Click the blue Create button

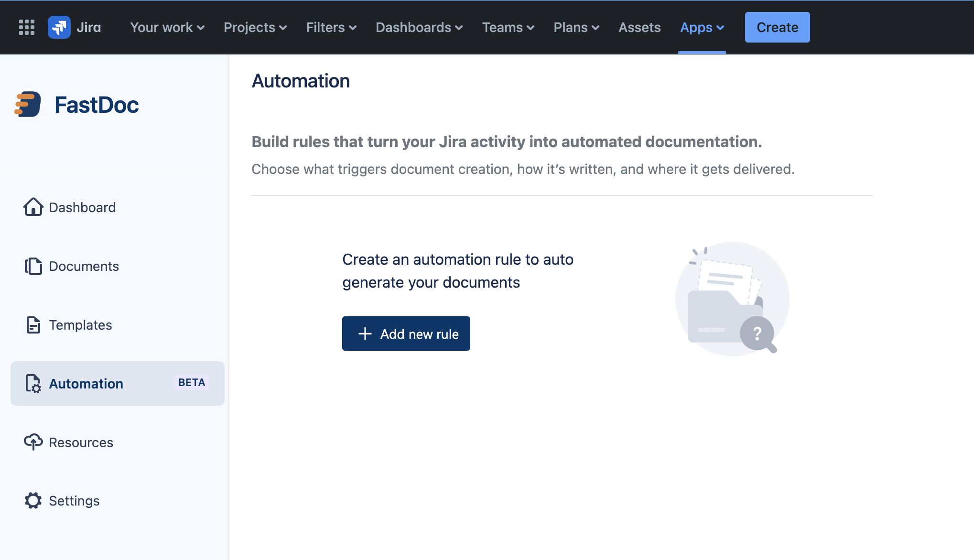(777, 27)
